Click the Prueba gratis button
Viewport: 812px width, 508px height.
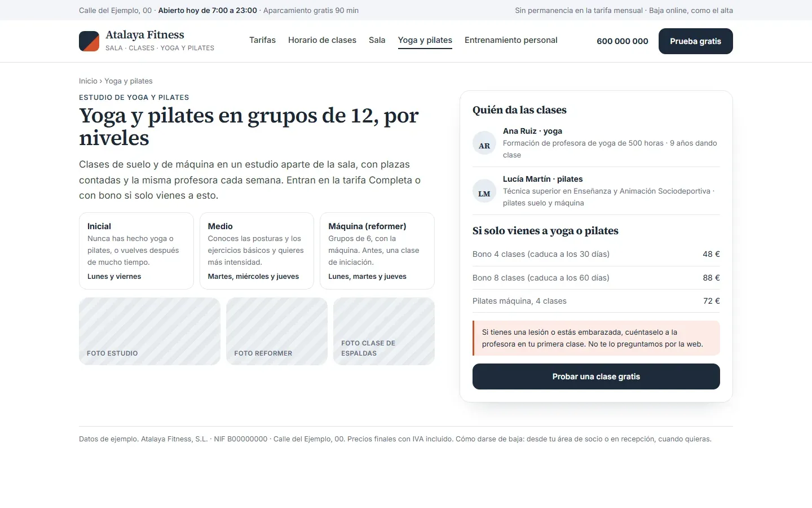pos(696,41)
